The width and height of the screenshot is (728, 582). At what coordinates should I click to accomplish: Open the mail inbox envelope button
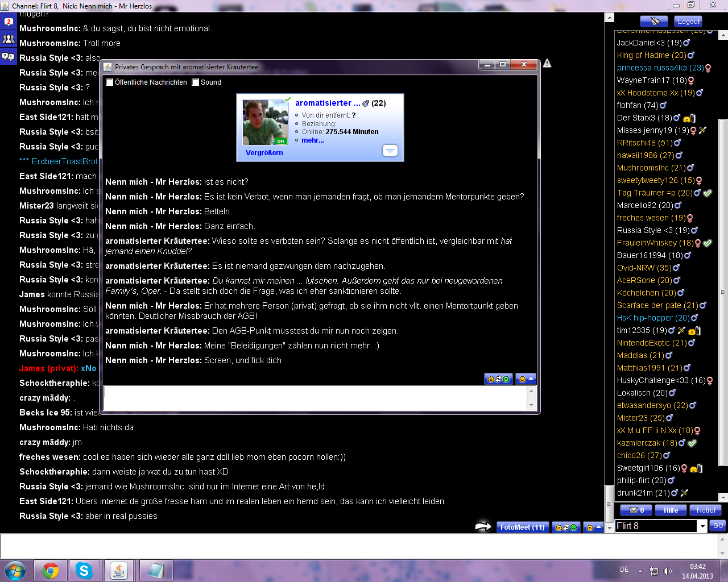636,510
